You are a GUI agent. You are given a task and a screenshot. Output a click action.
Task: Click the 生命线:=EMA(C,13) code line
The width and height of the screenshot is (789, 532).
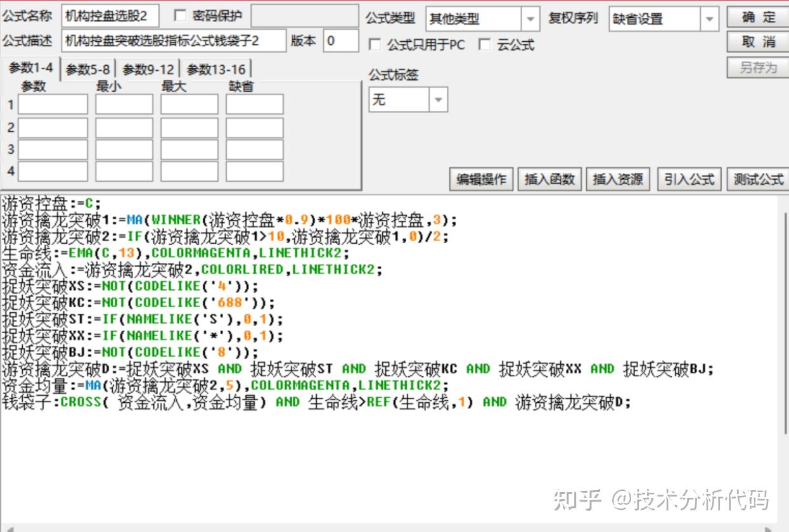176,253
